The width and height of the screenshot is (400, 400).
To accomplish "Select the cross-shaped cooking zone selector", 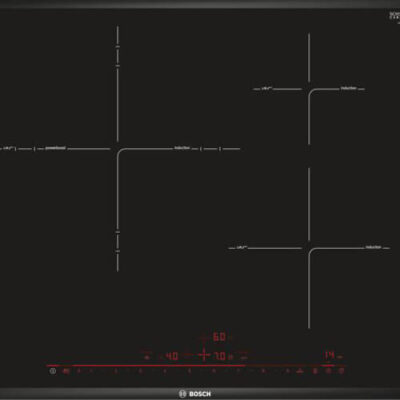I will 203,355.
